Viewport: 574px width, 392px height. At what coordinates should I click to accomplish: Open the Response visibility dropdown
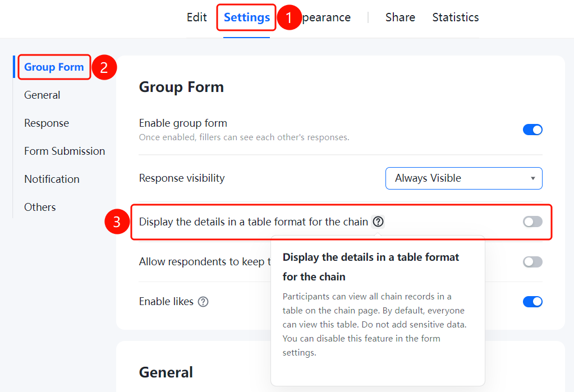tap(464, 178)
